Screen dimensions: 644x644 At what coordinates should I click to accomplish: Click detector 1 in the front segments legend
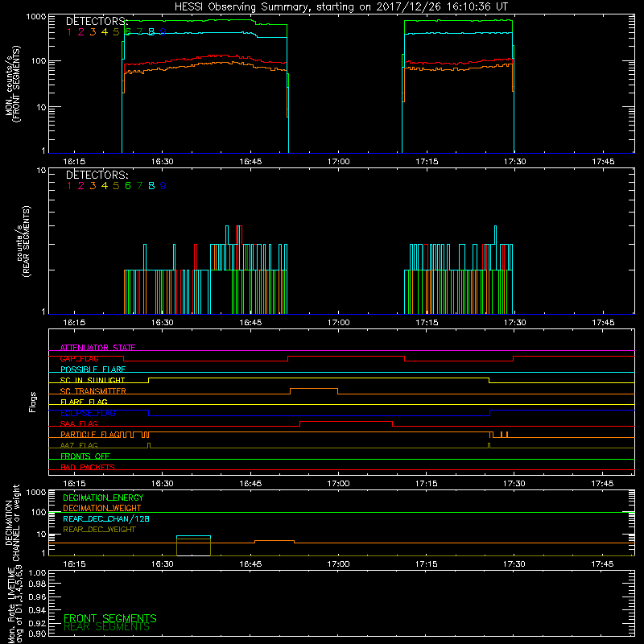(69, 32)
